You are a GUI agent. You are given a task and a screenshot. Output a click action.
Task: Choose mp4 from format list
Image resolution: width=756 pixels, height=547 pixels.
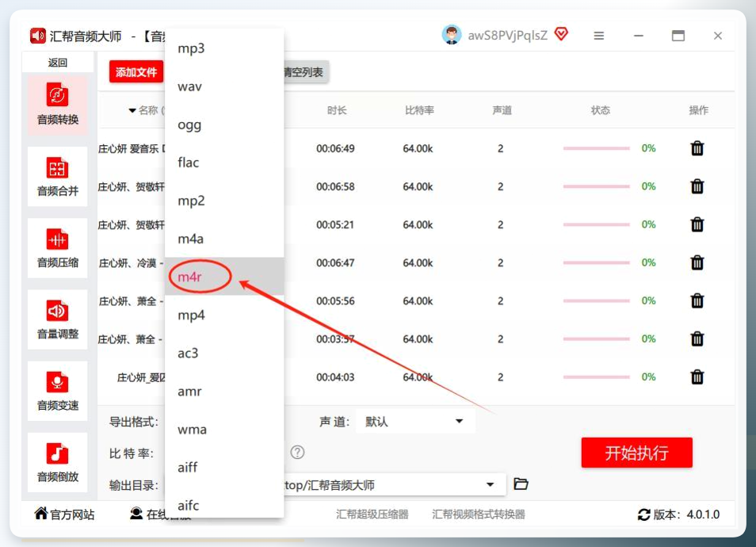(224, 315)
